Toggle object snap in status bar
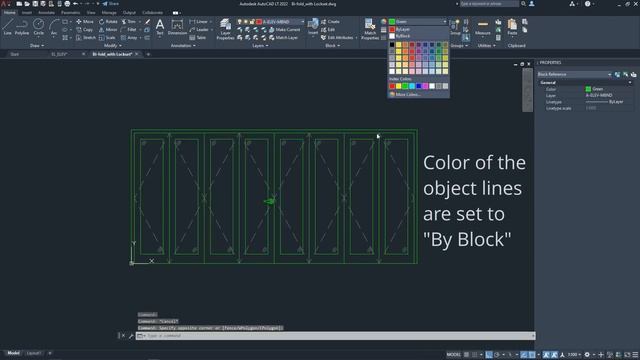The height and width of the screenshot is (360, 640). coord(532,355)
